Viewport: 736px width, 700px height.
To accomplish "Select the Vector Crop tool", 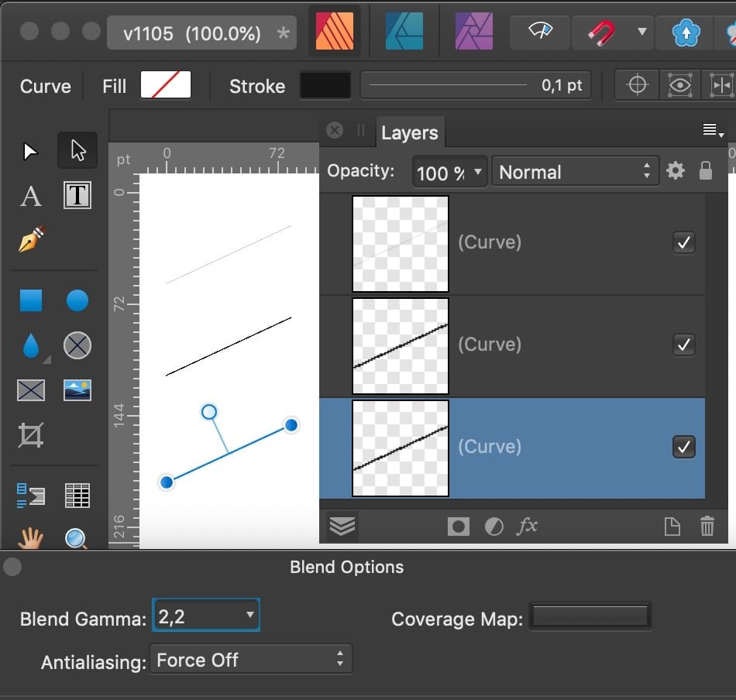I will 30,435.
